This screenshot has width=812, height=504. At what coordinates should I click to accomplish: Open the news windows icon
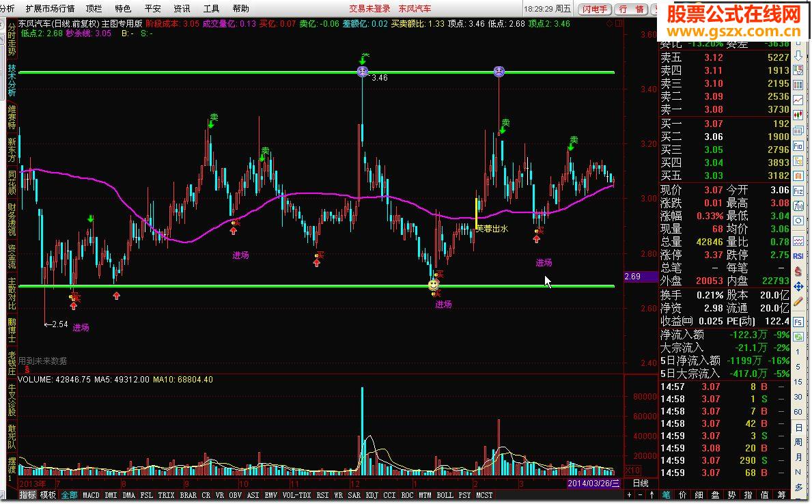(798, 130)
